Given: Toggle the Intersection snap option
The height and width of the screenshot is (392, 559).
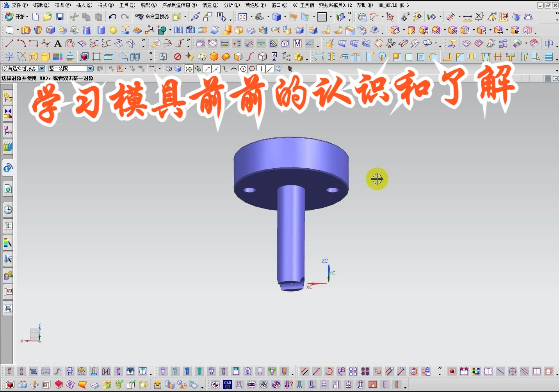Looking at the screenshot, I should click(x=234, y=69).
